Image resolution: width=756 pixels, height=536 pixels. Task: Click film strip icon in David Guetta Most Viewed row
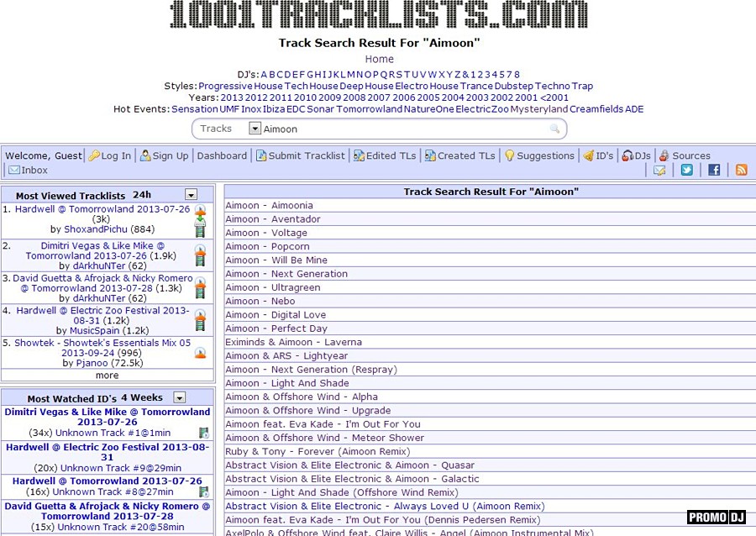[200, 293]
